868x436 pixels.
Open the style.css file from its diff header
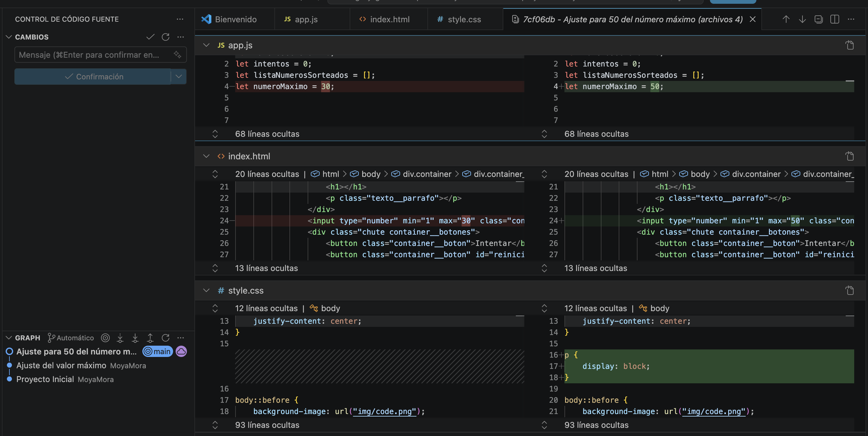(849, 290)
